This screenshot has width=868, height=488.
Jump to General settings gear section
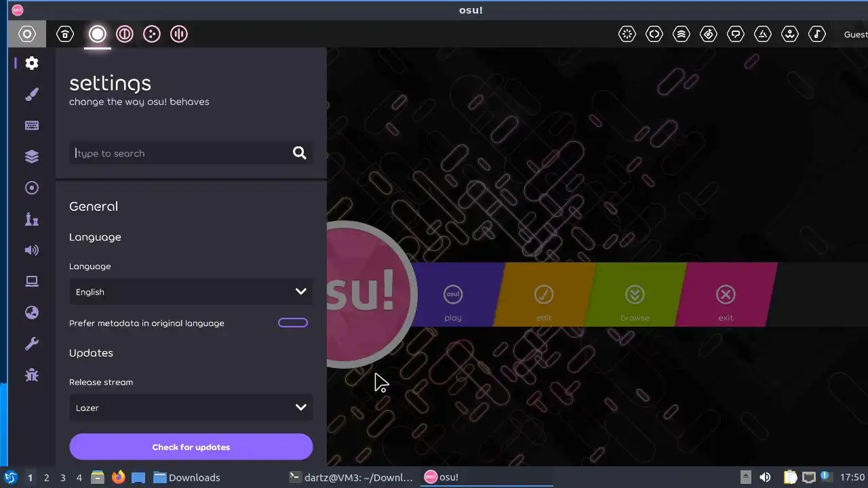pyautogui.click(x=32, y=63)
